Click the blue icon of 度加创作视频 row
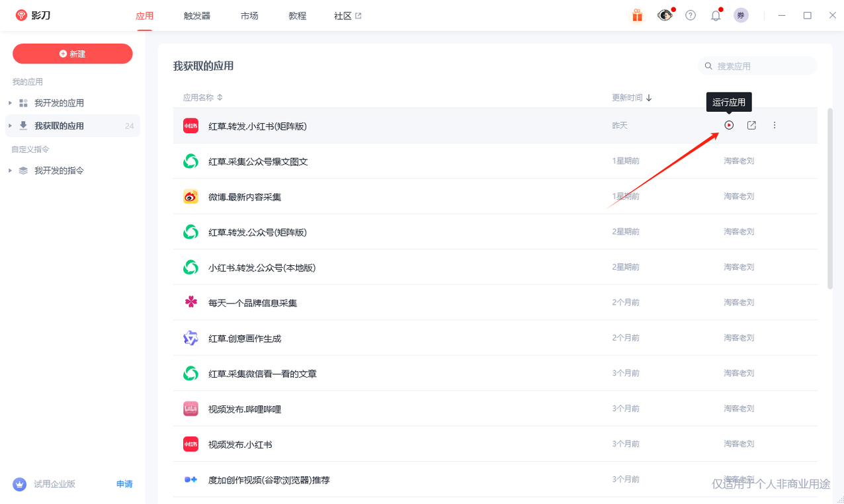The height and width of the screenshot is (504, 844). coord(190,480)
